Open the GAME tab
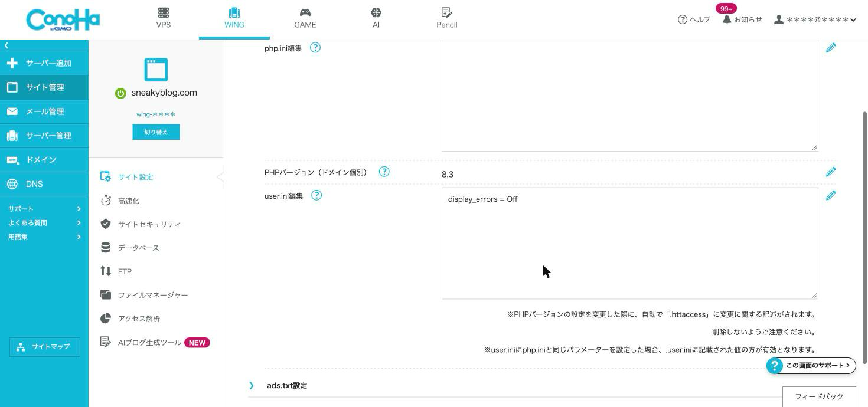 click(305, 19)
